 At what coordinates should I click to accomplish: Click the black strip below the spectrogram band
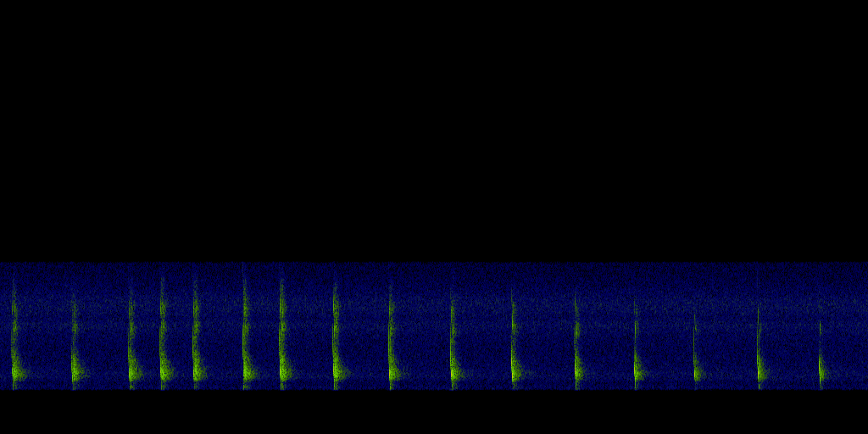pyautogui.click(x=434, y=413)
